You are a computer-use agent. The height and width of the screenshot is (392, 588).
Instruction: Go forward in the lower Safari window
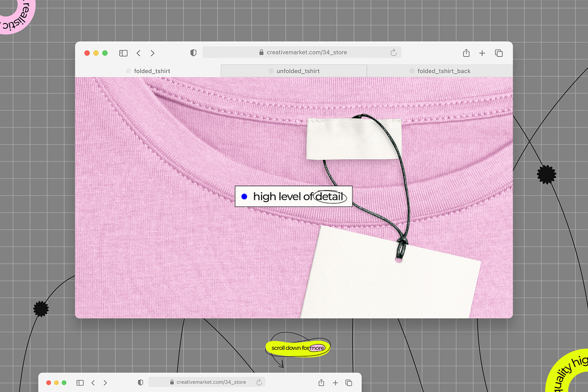tap(105, 383)
